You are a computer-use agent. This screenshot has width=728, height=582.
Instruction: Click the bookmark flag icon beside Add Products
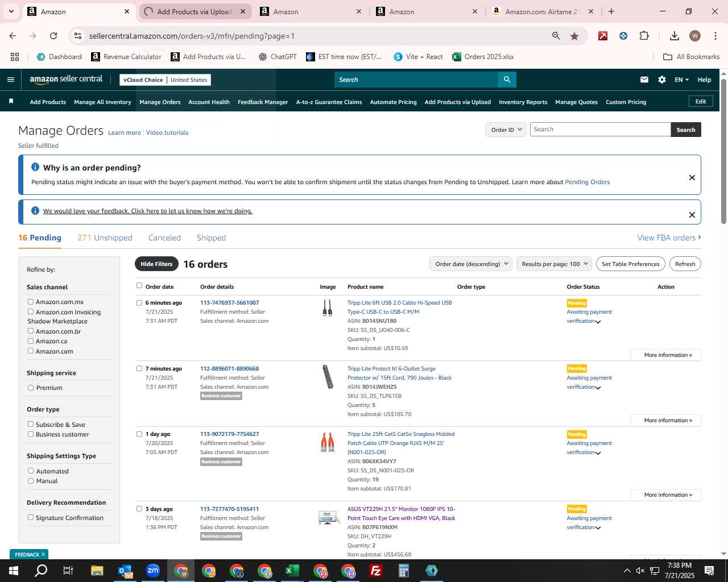[x=11, y=102]
